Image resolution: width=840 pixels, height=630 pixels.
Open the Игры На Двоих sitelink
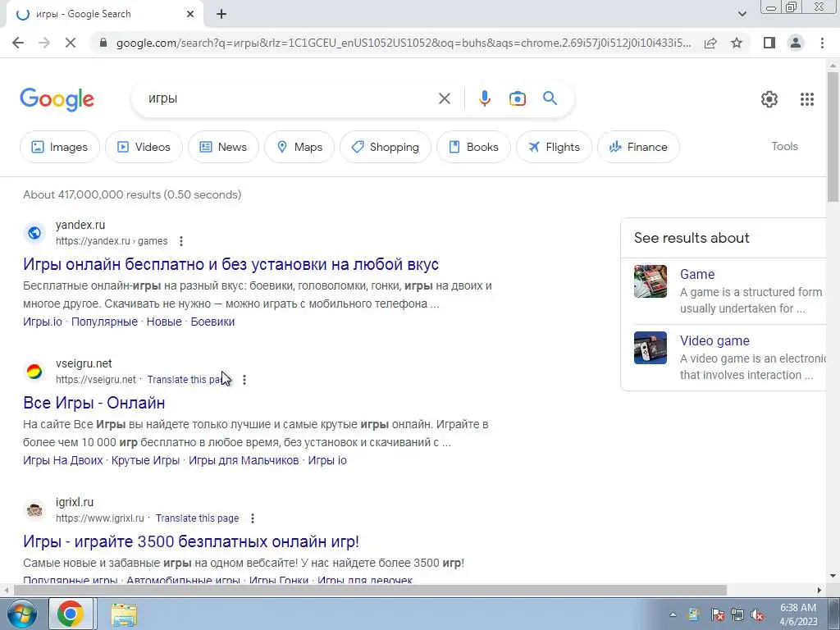[x=62, y=461]
